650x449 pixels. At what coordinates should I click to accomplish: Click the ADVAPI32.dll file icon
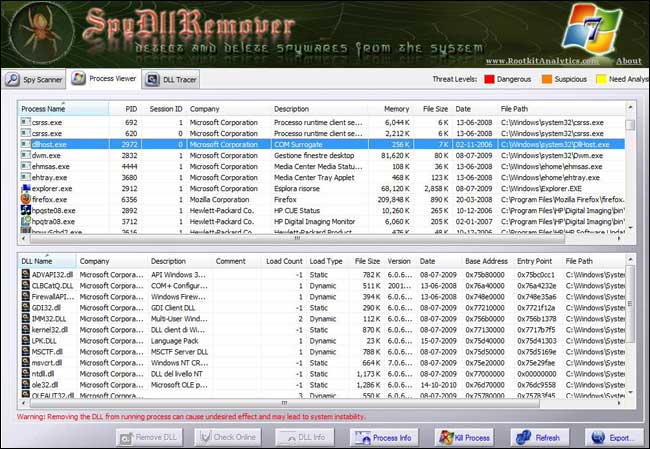pyautogui.click(x=26, y=274)
